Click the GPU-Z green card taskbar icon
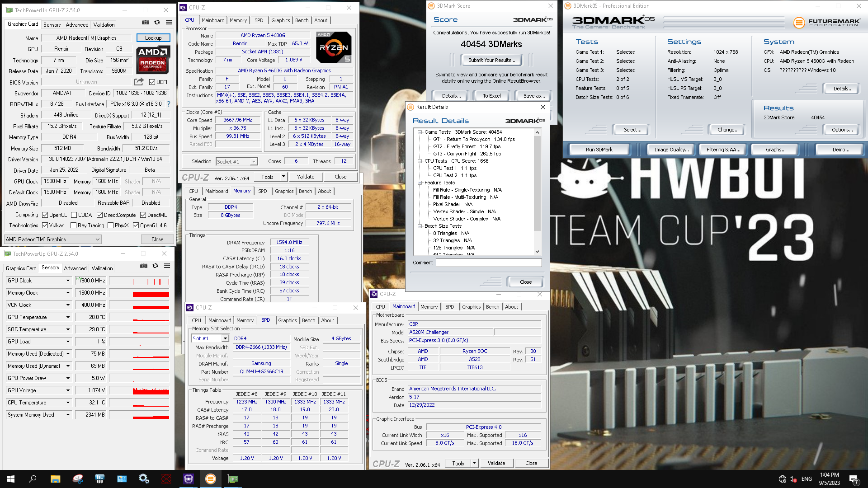The image size is (868, 488). 233,479
